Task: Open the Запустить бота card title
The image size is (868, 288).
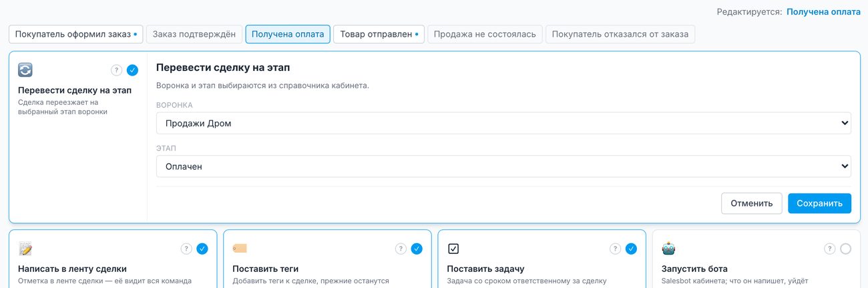Action: [694, 269]
